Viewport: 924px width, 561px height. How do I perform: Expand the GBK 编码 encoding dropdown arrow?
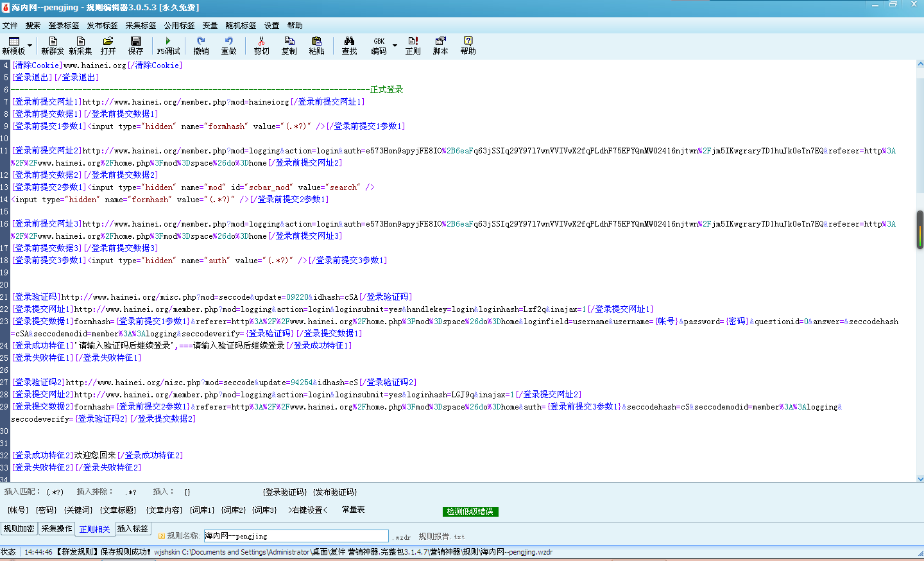pyautogui.click(x=395, y=46)
